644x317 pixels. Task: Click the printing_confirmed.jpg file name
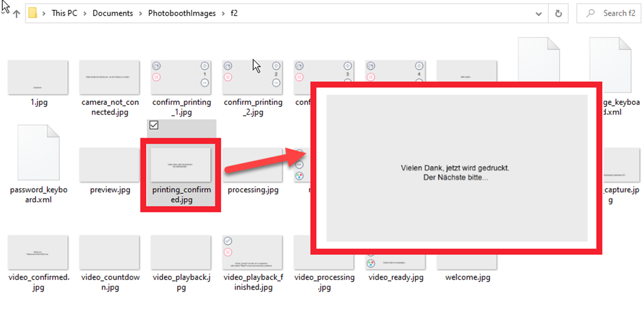pos(181,195)
